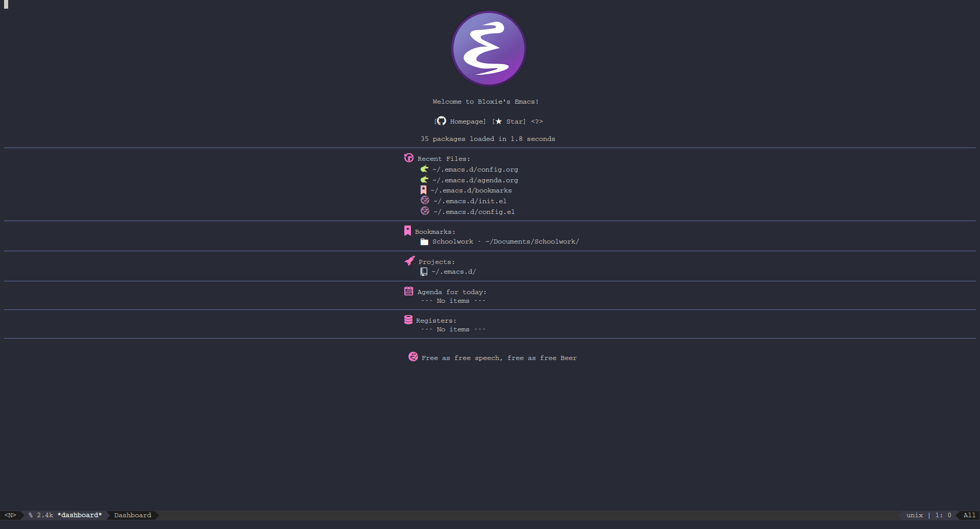Click the GitHub icon beside Homepage
This screenshot has width=980, height=529.
tap(441, 121)
